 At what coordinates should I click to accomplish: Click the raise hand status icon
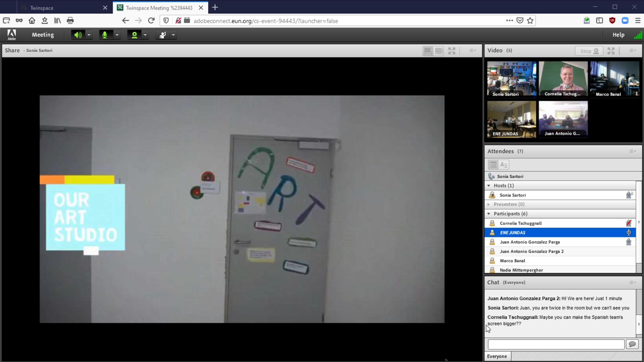pyautogui.click(x=163, y=35)
